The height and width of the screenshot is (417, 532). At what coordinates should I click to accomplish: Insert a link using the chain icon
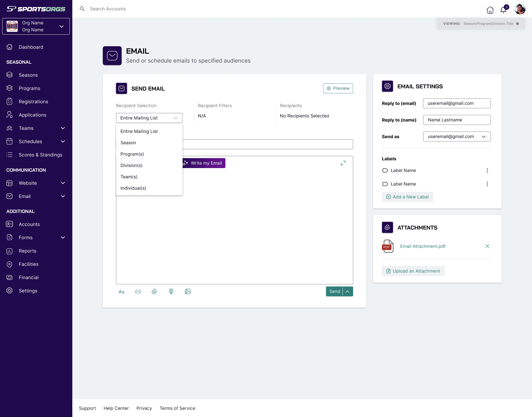[x=138, y=292]
